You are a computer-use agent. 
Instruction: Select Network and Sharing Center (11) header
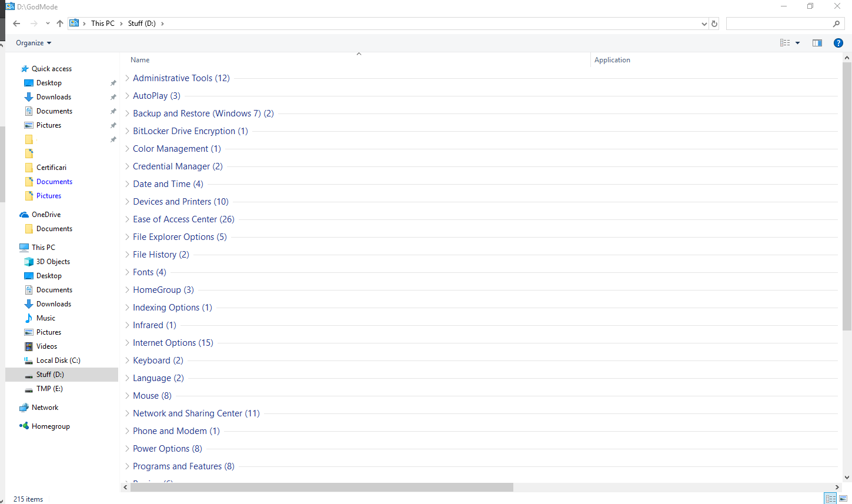[x=196, y=413]
